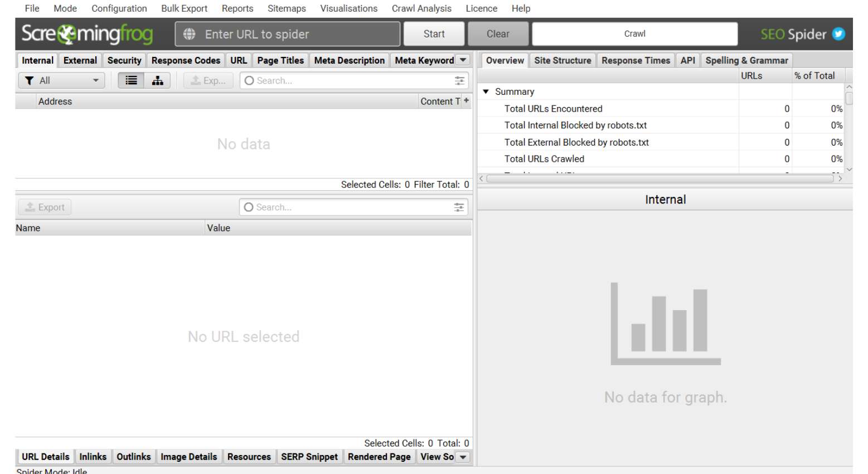
Task: Switch to tree structure view icon
Action: (x=158, y=80)
